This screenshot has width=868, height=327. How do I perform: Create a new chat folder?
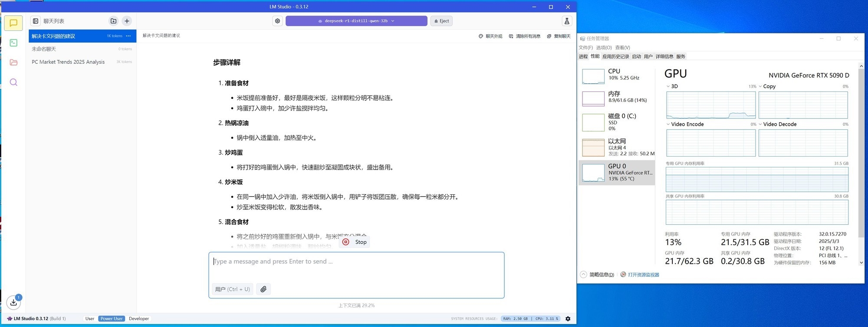pyautogui.click(x=113, y=21)
